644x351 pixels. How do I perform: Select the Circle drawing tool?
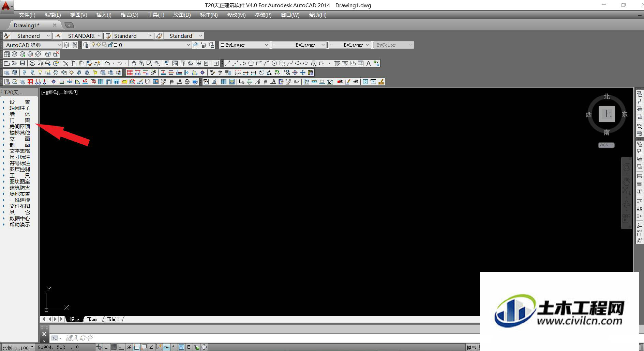[274, 63]
